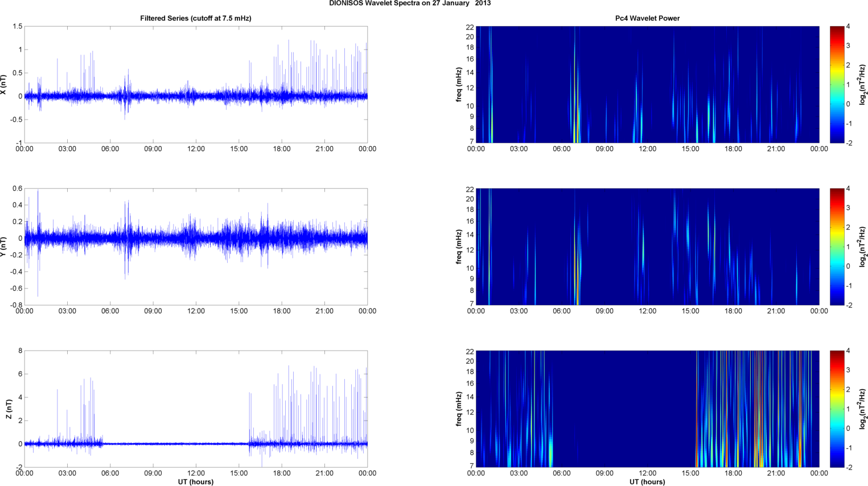Click the "freq (mHz)" label of middle spectrogram
Image resolution: width=868 pixels, height=486 pixels.
[459, 247]
